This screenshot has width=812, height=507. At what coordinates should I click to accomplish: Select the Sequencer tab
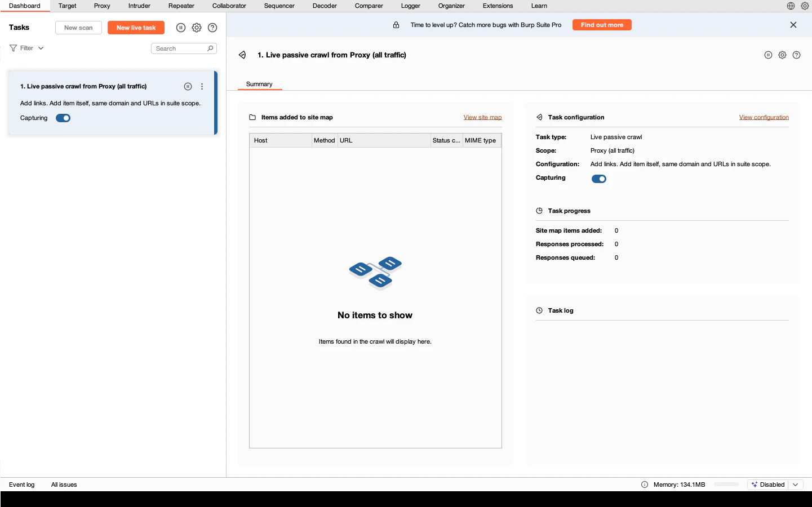click(x=279, y=6)
